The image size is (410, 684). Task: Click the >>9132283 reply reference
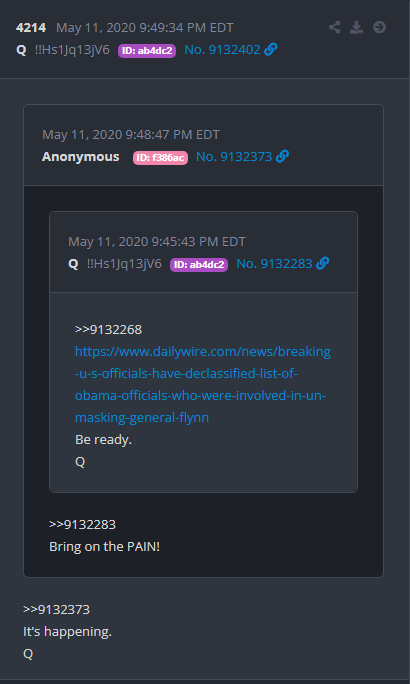tap(82, 524)
